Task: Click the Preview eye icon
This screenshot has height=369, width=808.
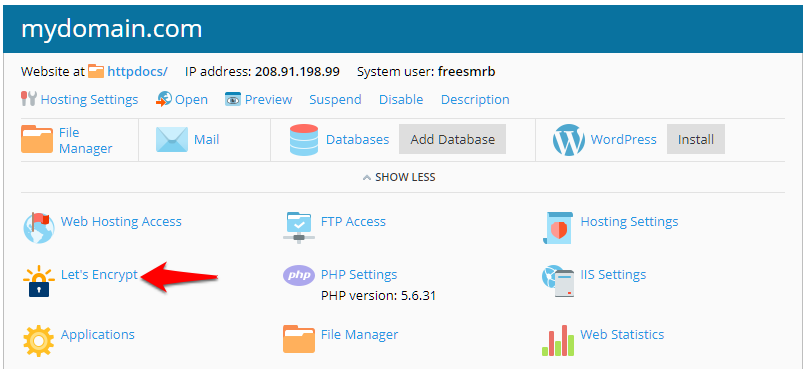Action: (x=233, y=99)
